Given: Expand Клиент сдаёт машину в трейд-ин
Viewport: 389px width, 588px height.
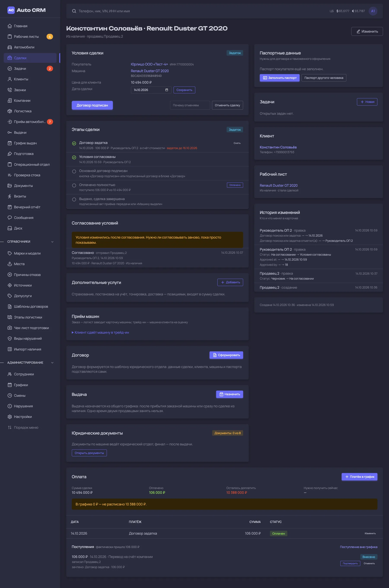Looking at the screenshot, I should tap(100, 332).
